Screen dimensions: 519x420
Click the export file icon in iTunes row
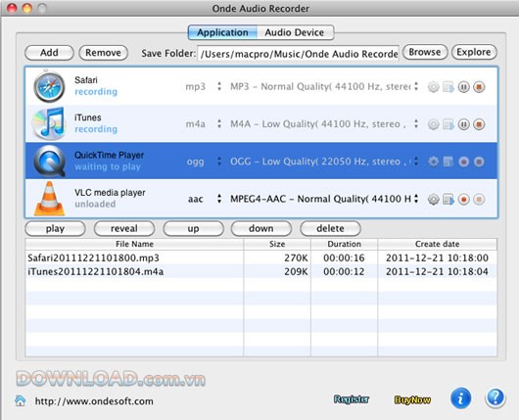[x=448, y=124]
